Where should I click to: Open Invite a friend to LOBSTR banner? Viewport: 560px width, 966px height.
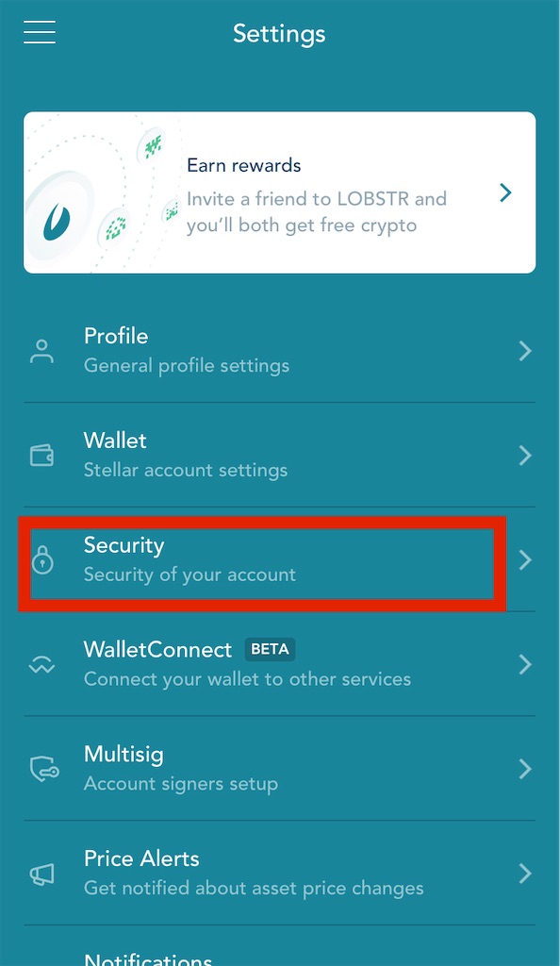(x=279, y=192)
